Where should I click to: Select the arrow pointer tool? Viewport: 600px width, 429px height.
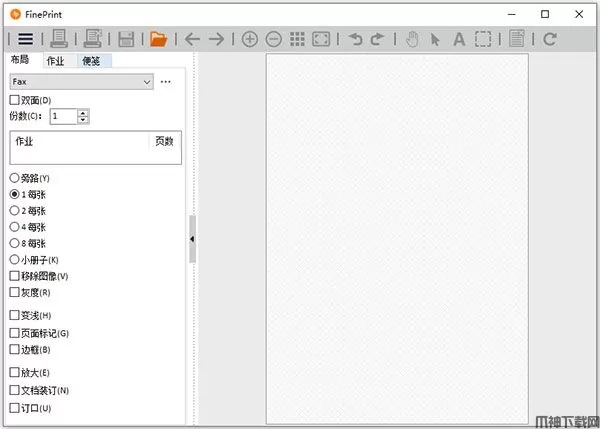[435, 39]
